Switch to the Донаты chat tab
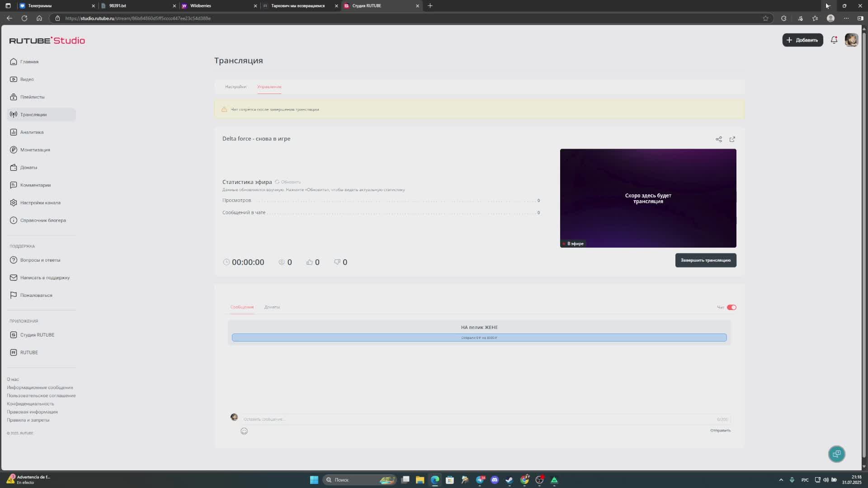This screenshot has height=488, width=868. click(x=272, y=307)
